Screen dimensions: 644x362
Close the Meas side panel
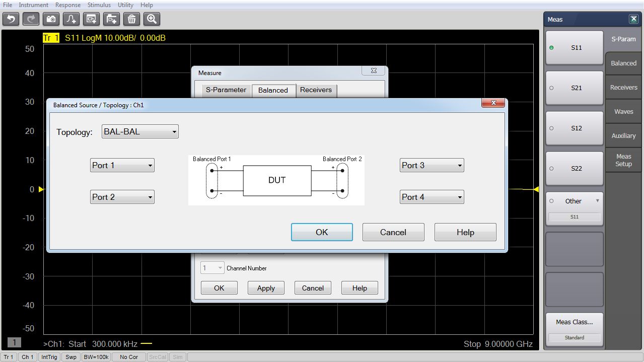click(x=633, y=19)
